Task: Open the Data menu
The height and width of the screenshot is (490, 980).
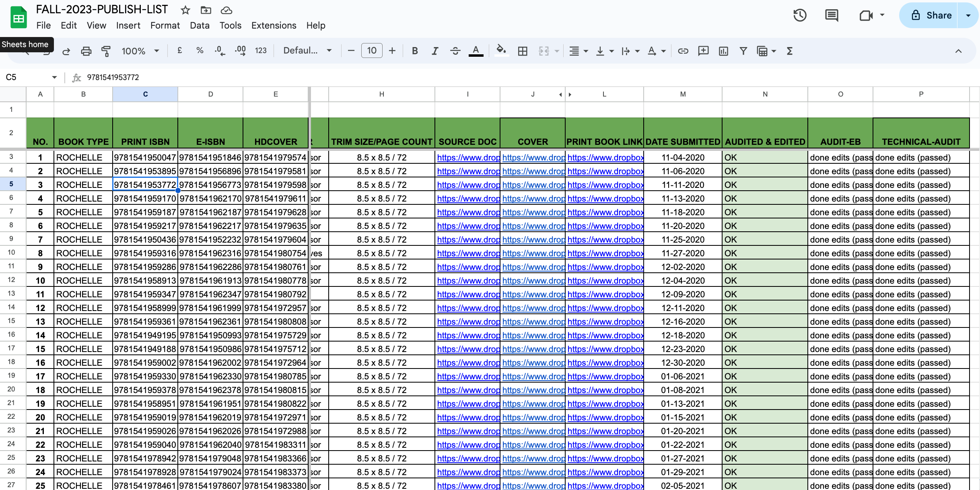Action: click(x=200, y=25)
